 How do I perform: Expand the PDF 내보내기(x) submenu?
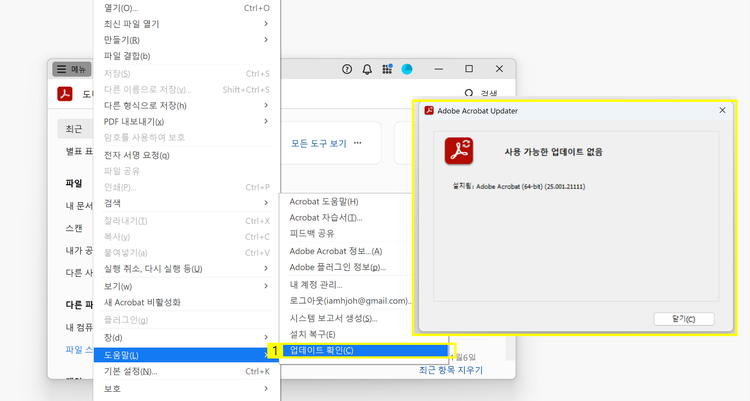click(187, 122)
